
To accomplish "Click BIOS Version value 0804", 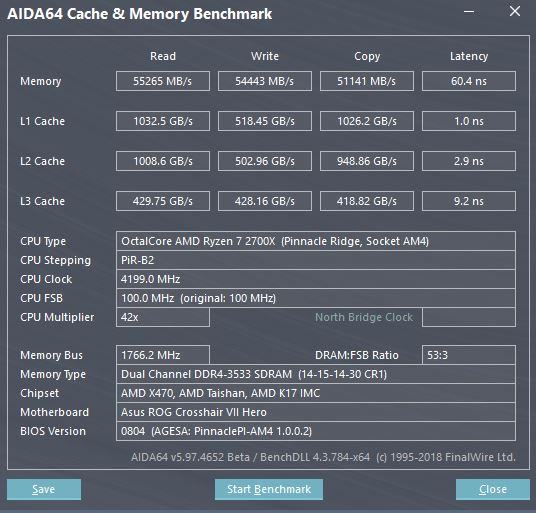I will tap(316, 431).
